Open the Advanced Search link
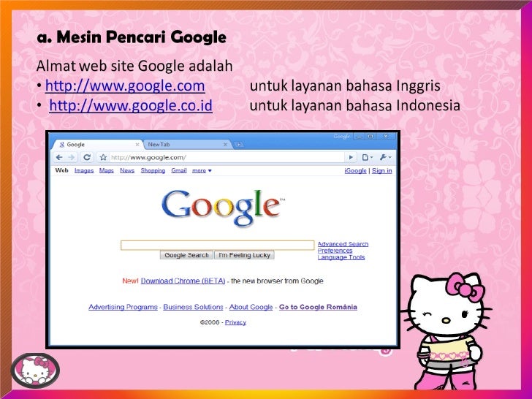Screen dimensions: 532x399 pyautogui.click(x=343, y=244)
